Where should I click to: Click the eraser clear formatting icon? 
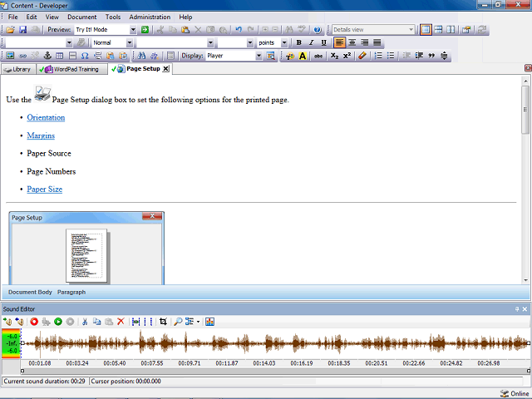coord(362,56)
